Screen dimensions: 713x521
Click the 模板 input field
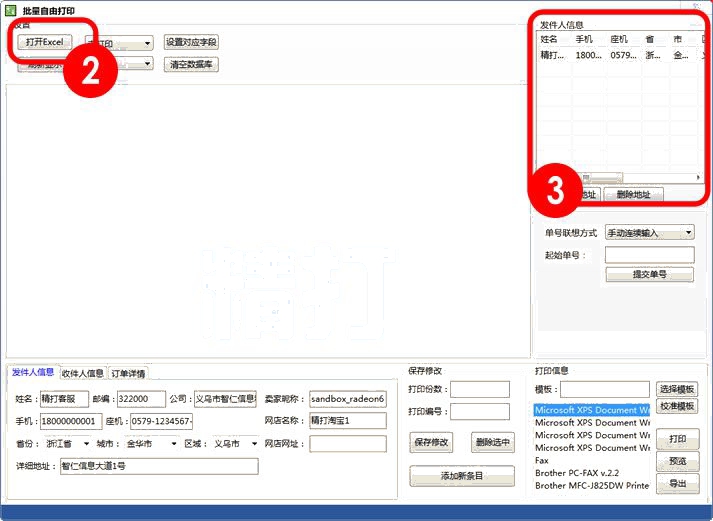tap(605, 389)
